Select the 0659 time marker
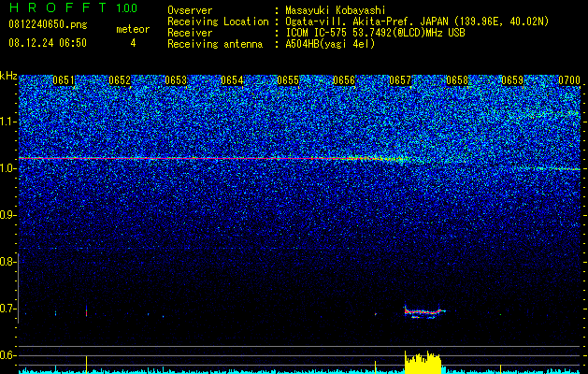Screen dimensions: 588x374 tap(512, 80)
